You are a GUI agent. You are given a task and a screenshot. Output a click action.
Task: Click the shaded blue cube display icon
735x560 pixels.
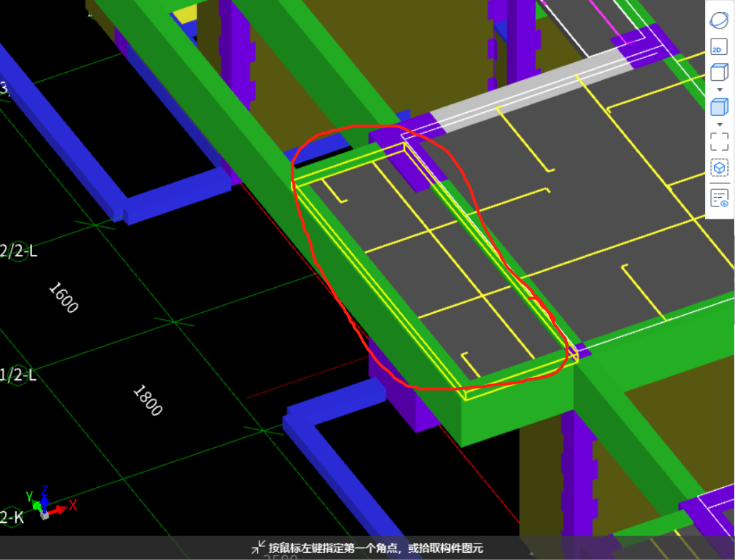(719, 107)
